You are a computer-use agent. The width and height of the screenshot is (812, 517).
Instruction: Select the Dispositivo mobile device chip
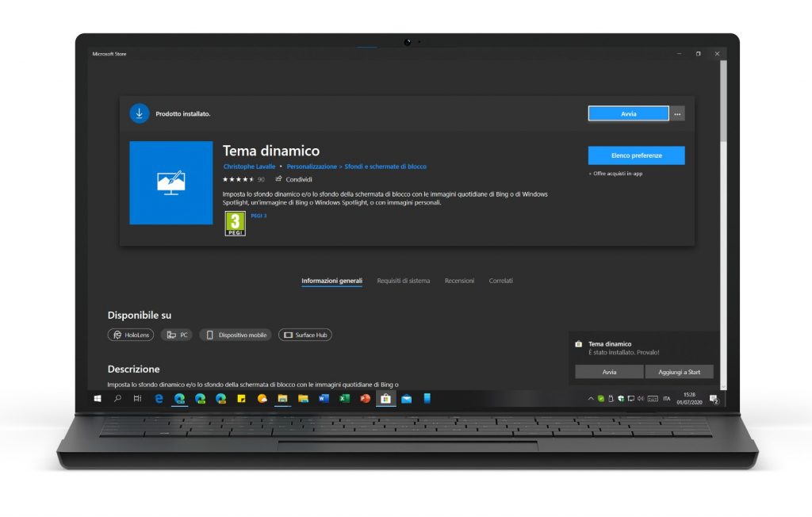pyautogui.click(x=236, y=335)
